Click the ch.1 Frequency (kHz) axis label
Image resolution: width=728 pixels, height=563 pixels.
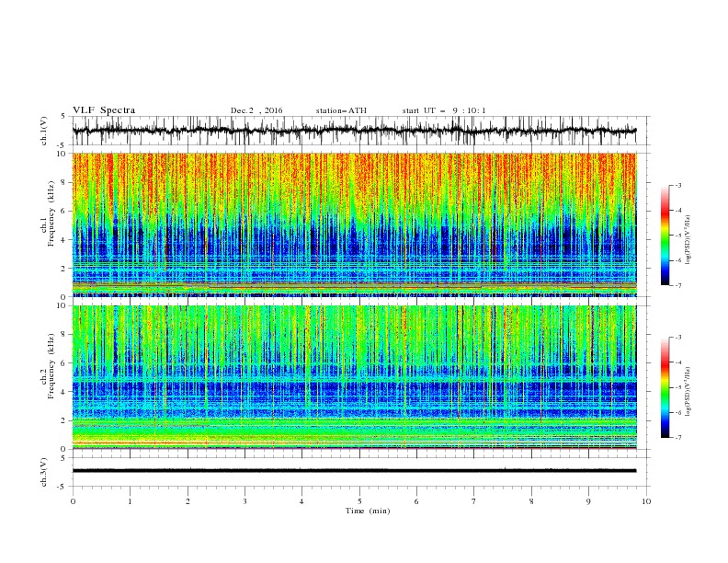[x=48, y=213]
